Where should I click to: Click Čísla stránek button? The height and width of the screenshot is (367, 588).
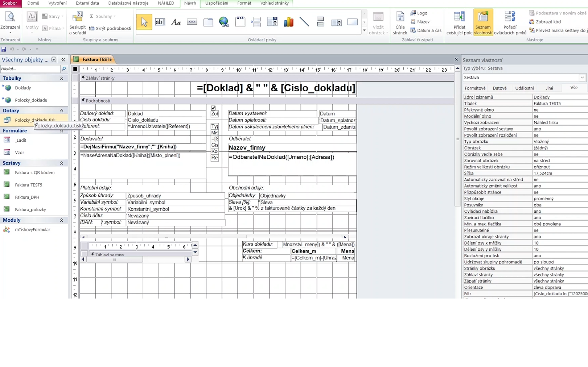click(400, 22)
